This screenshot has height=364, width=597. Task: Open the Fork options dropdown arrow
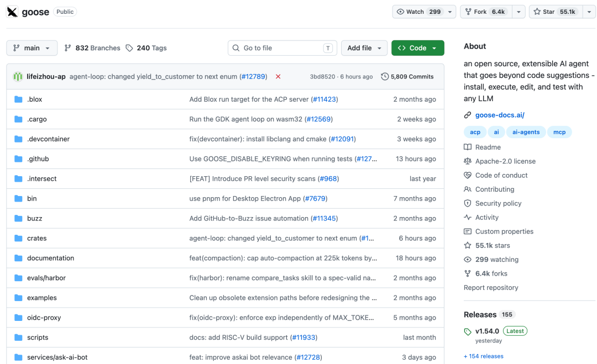519,12
